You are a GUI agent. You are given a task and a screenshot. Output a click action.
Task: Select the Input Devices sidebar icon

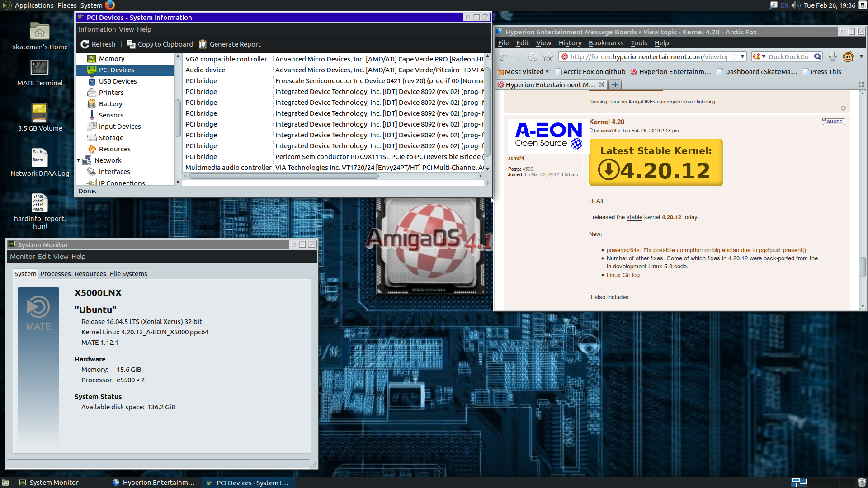pyautogui.click(x=92, y=127)
